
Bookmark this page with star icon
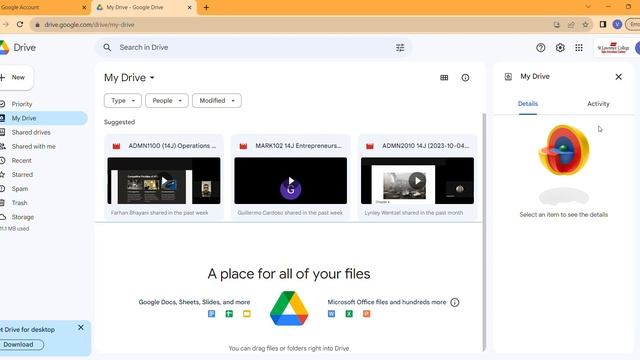click(x=585, y=24)
